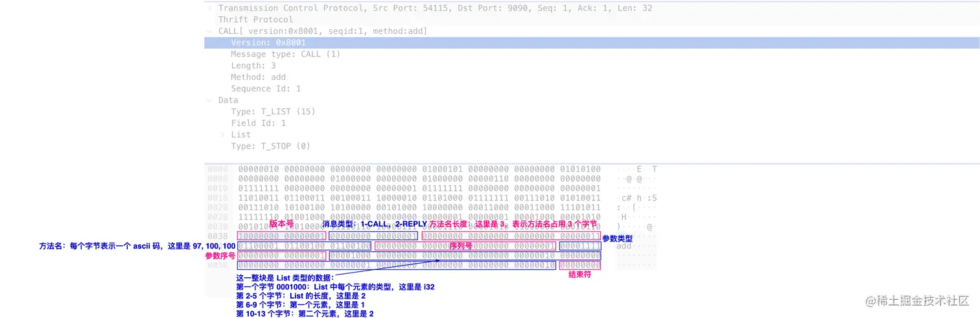980x318 pixels.
Task: Click byte 01100001 of the method name
Action: [x=259, y=246]
